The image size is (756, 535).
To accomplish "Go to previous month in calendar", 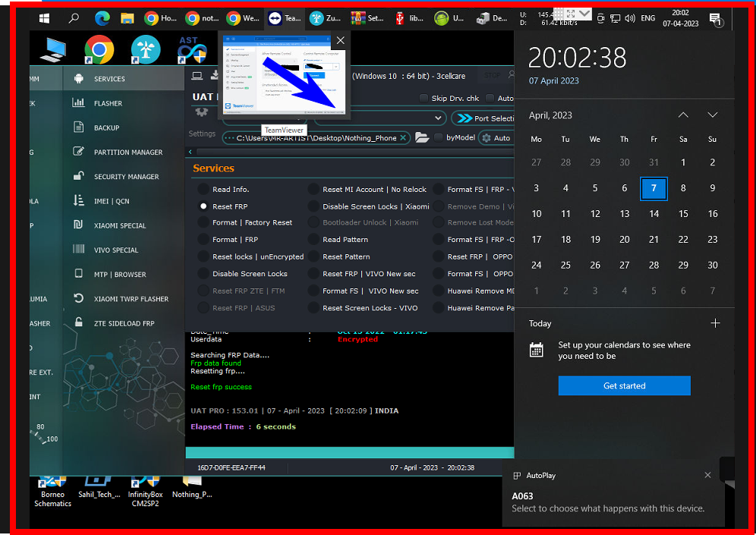I will [x=683, y=115].
